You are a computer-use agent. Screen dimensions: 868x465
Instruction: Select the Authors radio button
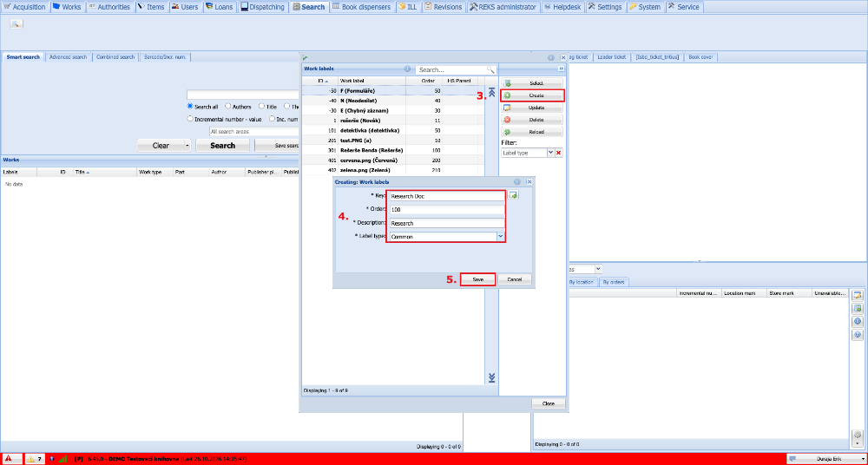coord(228,107)
